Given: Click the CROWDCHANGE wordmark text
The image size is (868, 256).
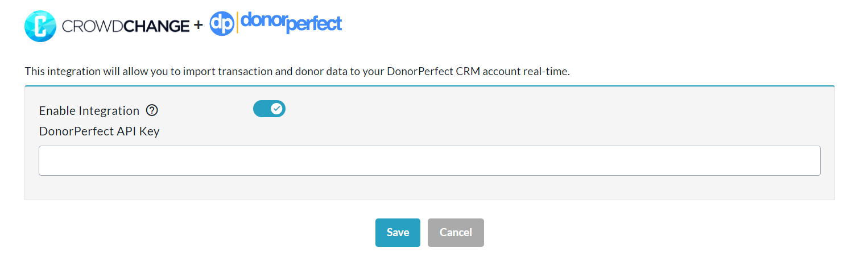Looking at the screenshot, I should [x=125, y=26].
